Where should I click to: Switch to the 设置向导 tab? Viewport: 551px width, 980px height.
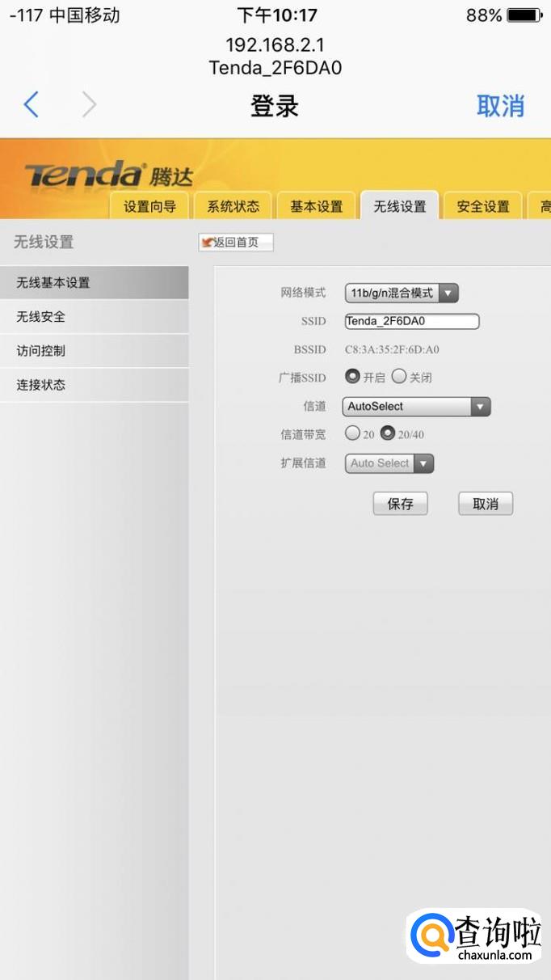(149, 206)
